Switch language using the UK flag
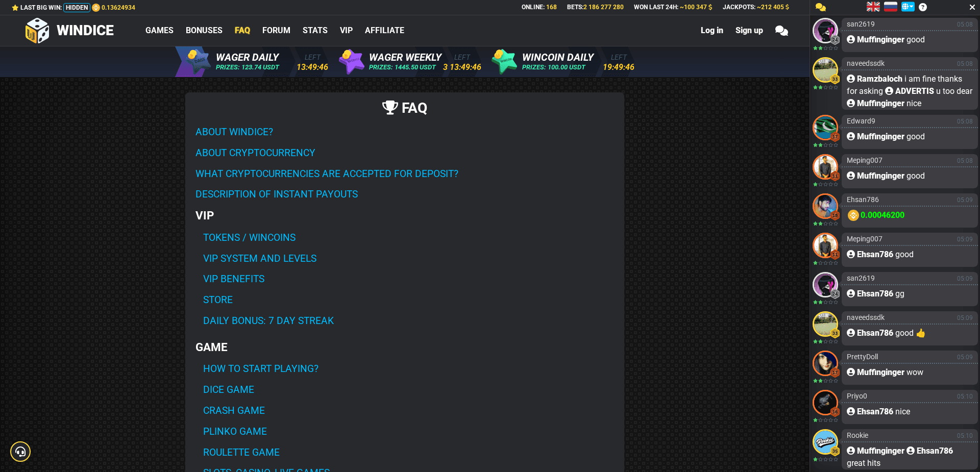The height and width of the screenshot is (472, 980). point(873,7)
